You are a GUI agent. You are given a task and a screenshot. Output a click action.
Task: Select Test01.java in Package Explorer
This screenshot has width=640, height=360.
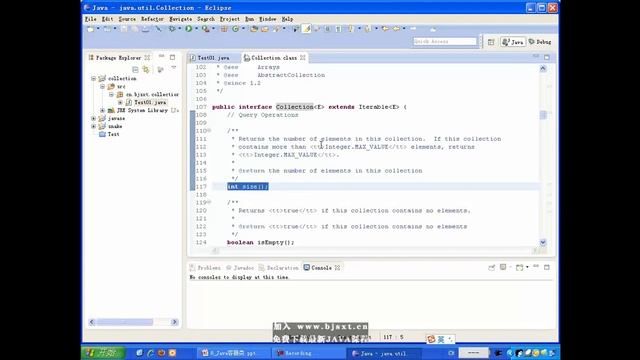(150, 102)
